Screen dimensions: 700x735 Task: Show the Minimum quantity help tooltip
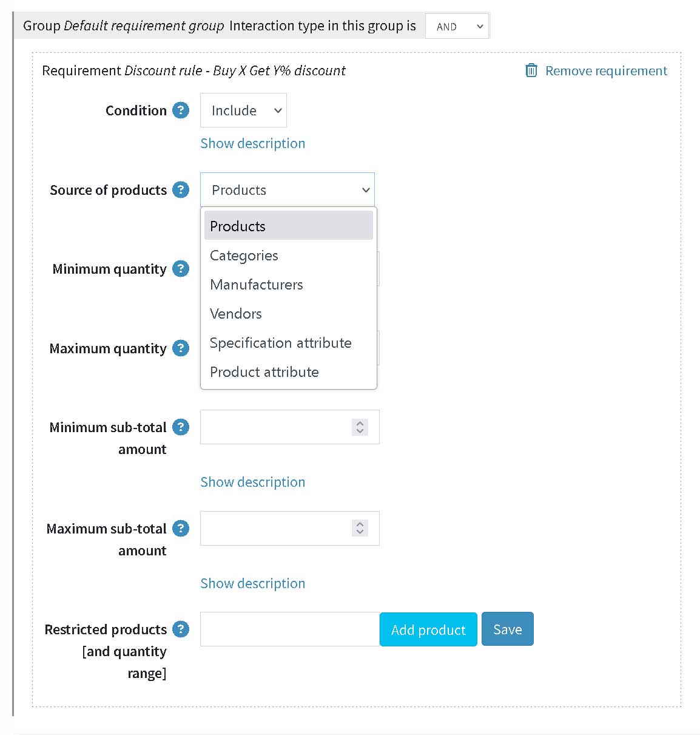181,269
